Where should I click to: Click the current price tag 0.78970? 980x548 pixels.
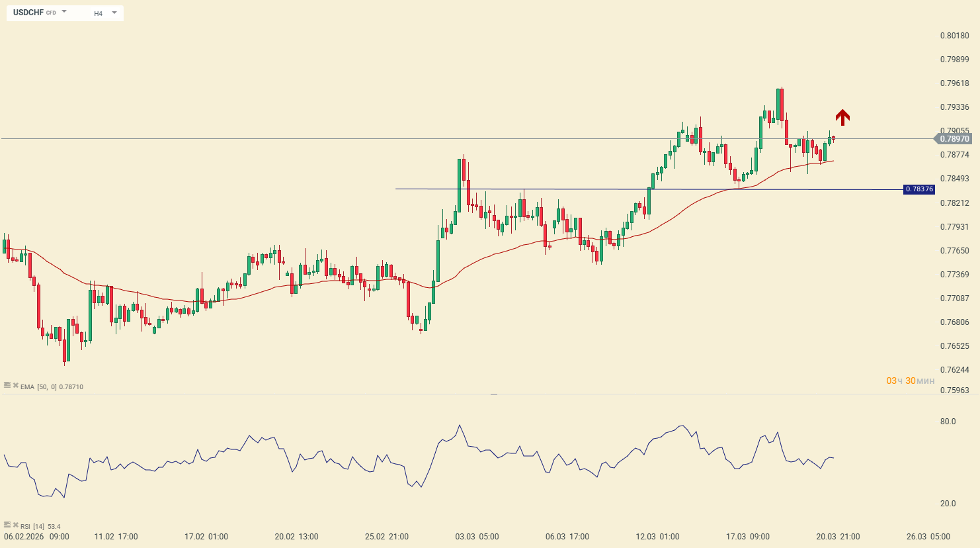point(954,139)
